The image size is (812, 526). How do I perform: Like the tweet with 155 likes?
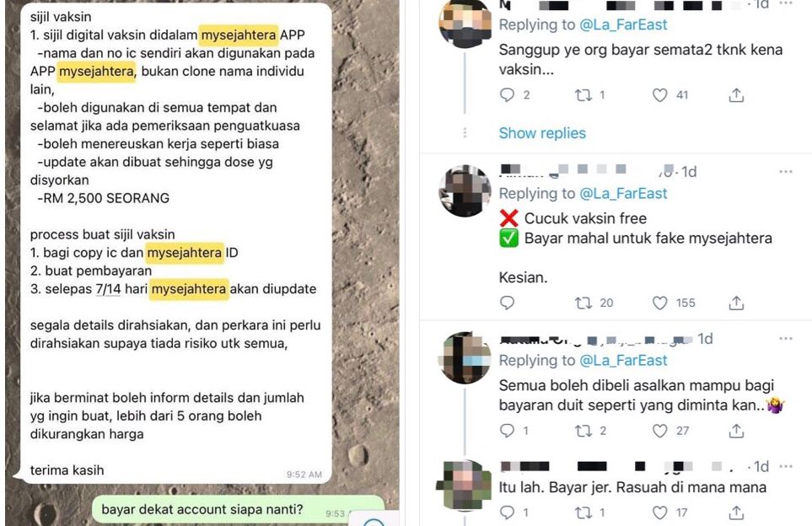tap(659, 303)
